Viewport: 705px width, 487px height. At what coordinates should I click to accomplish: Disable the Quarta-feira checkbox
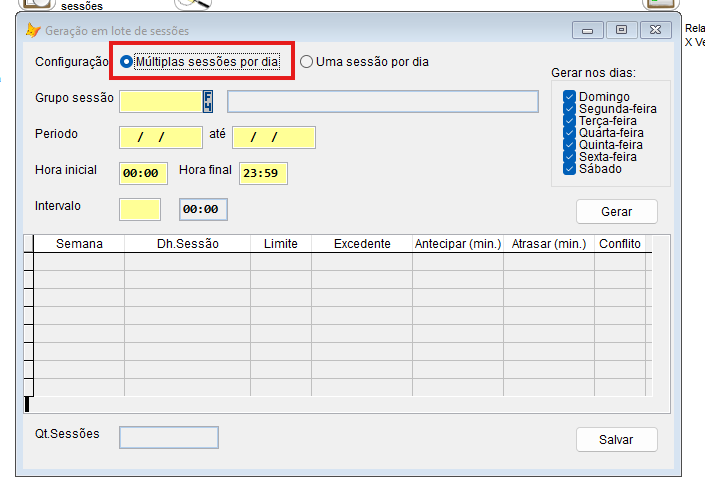(x=569, y=132)
